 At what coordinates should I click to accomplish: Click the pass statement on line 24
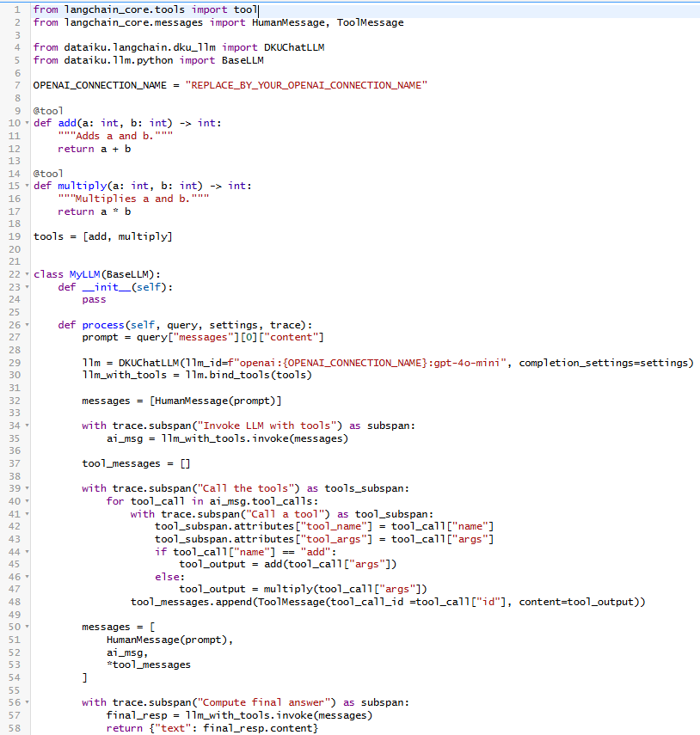click(x=94, y=299)
